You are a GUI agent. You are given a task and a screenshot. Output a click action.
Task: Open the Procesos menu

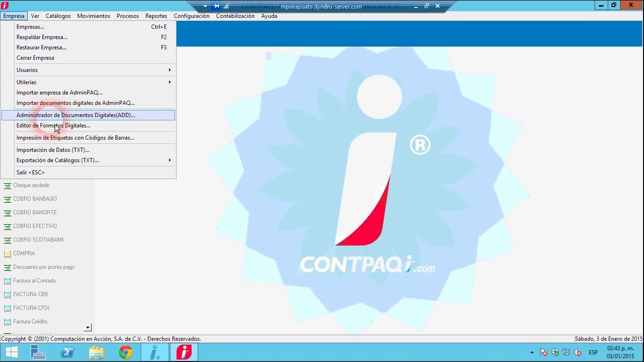[128, 16]
